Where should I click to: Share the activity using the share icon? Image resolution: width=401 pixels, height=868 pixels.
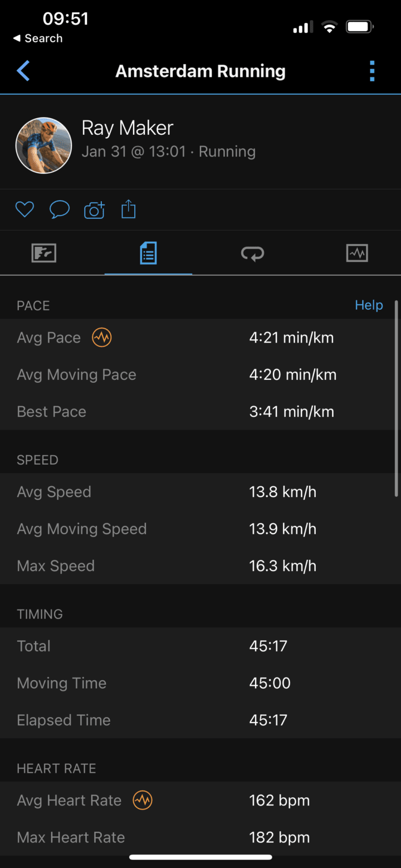[x=129, y=209]
